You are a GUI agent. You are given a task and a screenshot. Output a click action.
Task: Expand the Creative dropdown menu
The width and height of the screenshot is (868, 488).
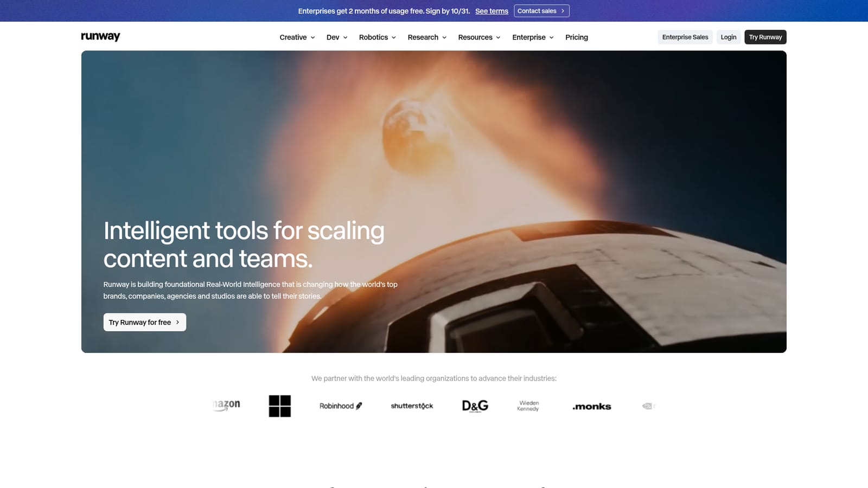pyautogui.click(x=297, y=37)
